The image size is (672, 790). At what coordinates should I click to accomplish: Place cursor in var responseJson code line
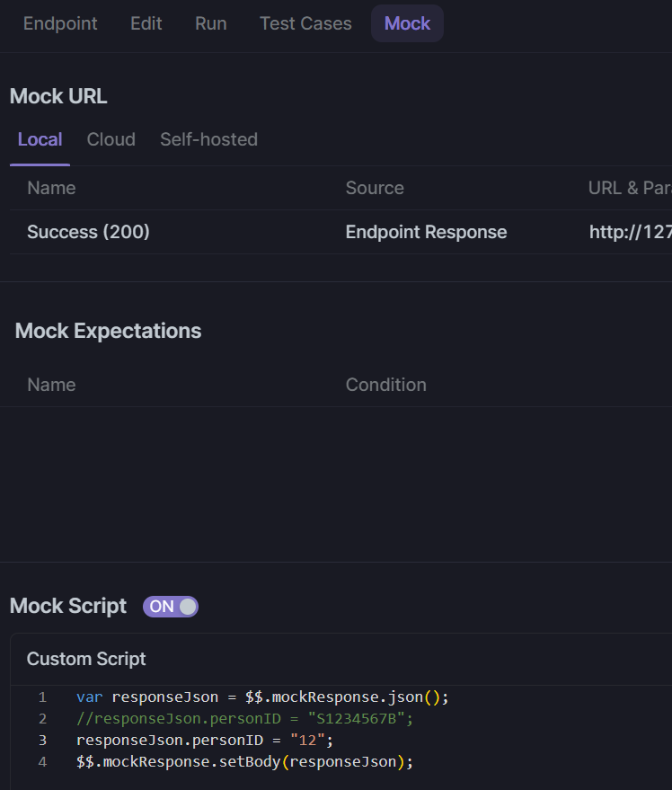click(x=261, y=697)
